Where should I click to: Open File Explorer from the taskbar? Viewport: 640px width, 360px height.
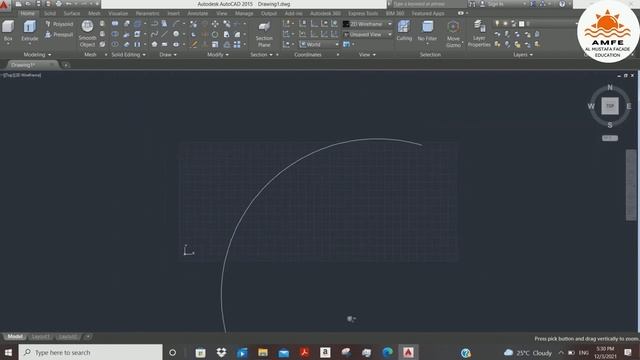click(x=262, y=352)
